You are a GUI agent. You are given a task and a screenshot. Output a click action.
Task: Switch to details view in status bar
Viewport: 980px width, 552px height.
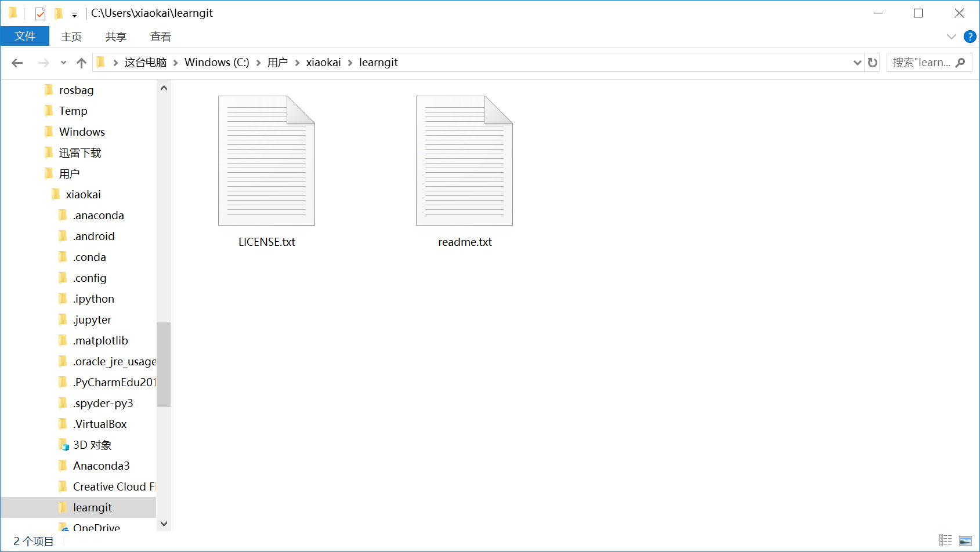pyautogui.click(x=946, y=540)
